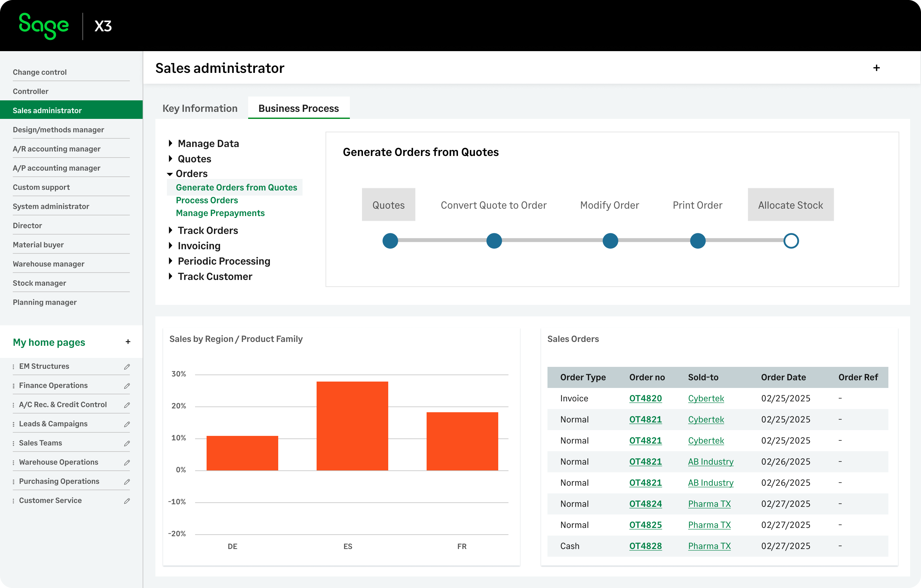This screenshot has width=921, height=588.
Task: Open Process Orders link
Action: 207,200
